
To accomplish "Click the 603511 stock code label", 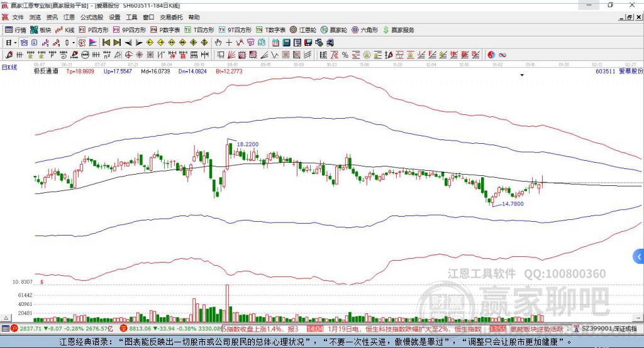I will [606, 71].
